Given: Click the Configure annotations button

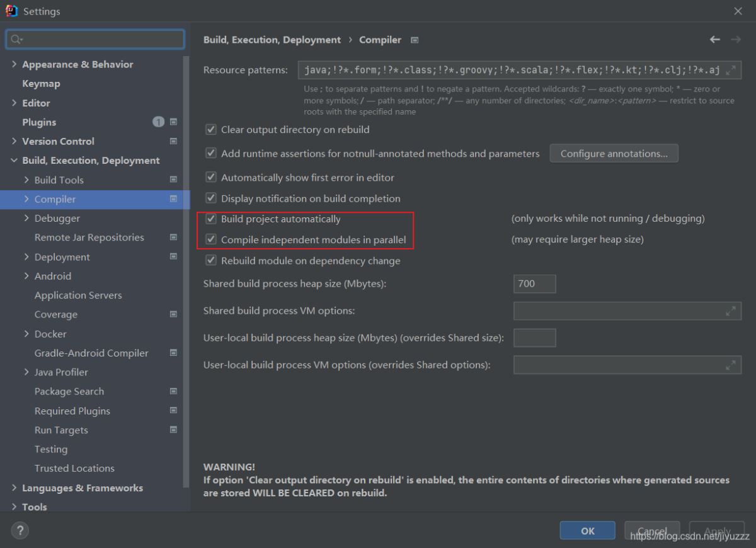Looking at the screenshot, I should point(614,154).
